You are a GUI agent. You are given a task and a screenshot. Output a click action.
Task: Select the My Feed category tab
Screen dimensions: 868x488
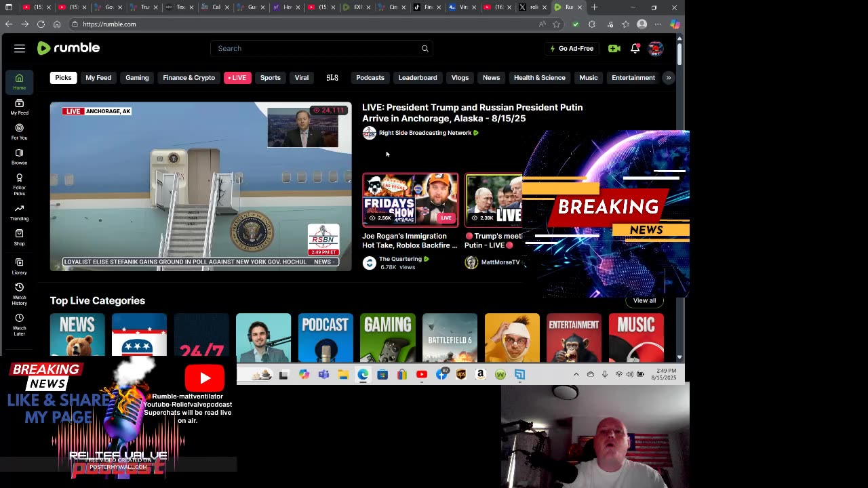98,77
